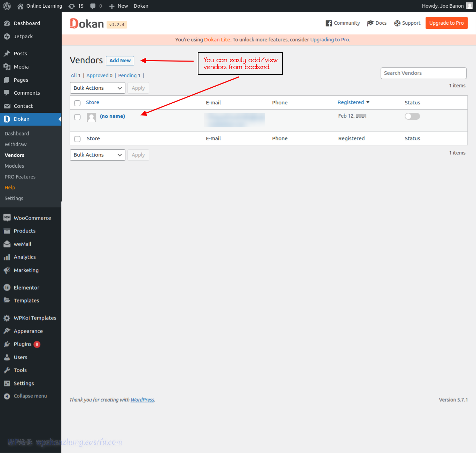Click the Appearance brush icon
Viewport: 476px width, 453px height.
pyautogui.click(x=7, y=331)
